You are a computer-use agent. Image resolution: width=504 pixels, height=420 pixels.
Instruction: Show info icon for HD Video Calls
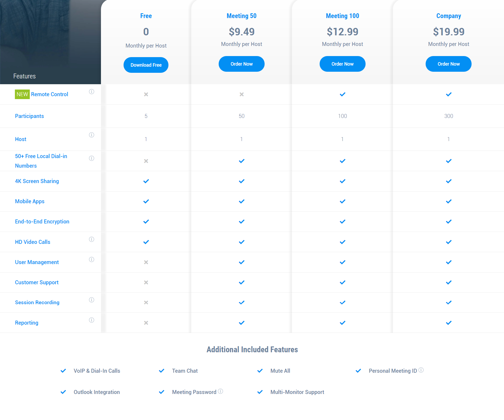point(91,239)
